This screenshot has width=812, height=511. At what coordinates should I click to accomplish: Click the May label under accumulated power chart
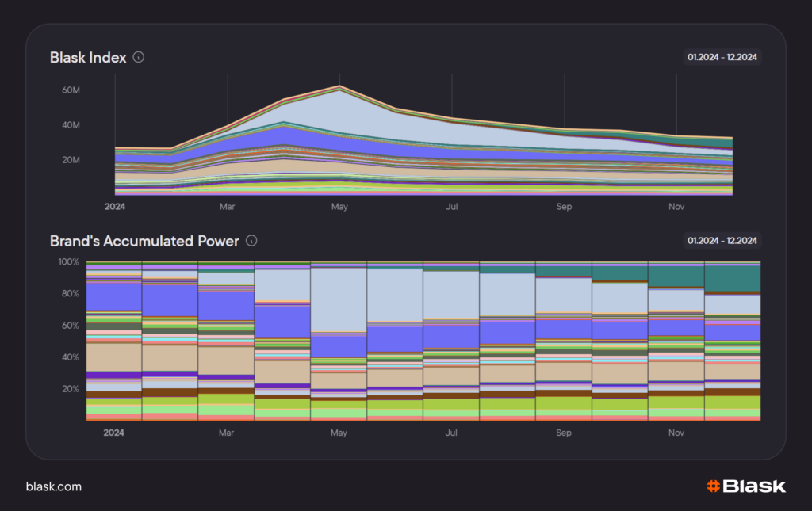click(x=339, y=433)
